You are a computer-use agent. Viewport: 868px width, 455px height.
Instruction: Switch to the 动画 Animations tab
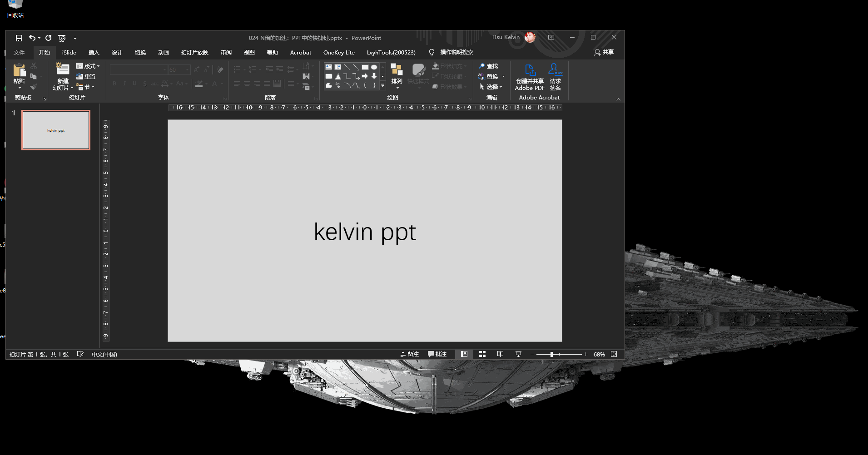pyautogui.click(x=163, y=53)
